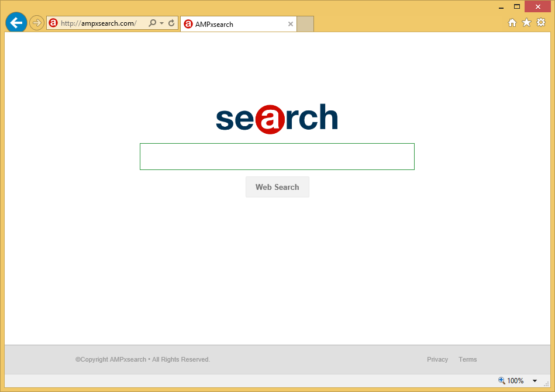Go to the Home page icon

coord(512,23)
